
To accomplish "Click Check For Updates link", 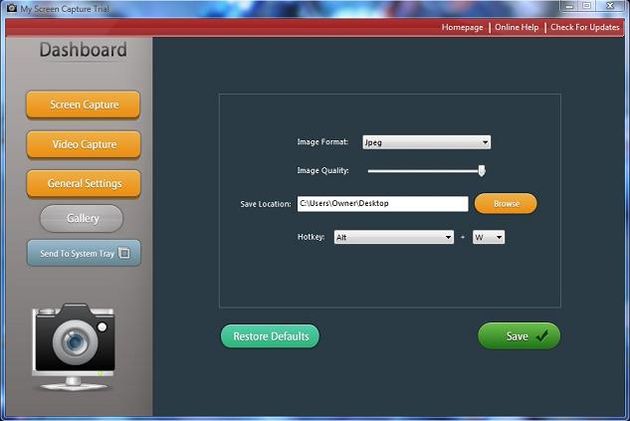I will pyautogui.click(x=585, y=27).
